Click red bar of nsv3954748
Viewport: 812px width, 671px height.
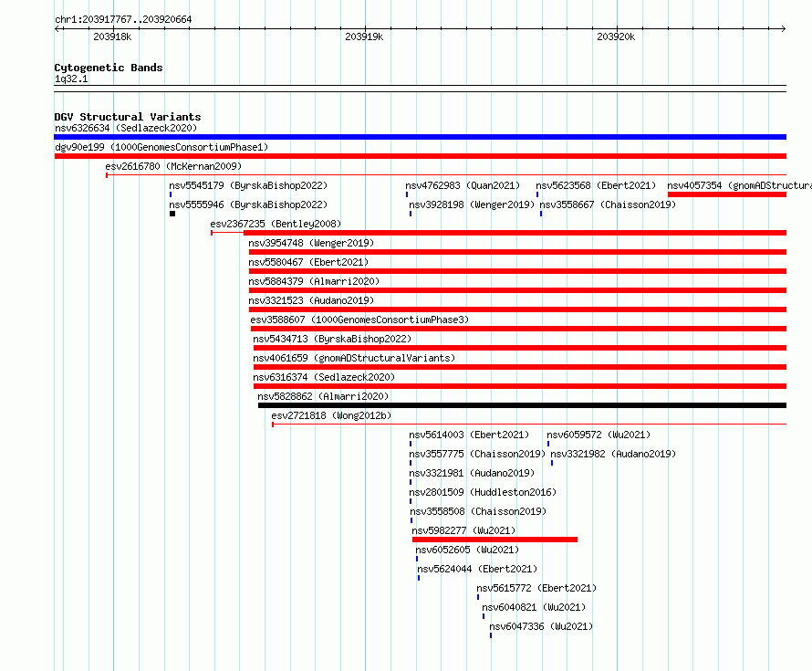(x=517, y=252)
